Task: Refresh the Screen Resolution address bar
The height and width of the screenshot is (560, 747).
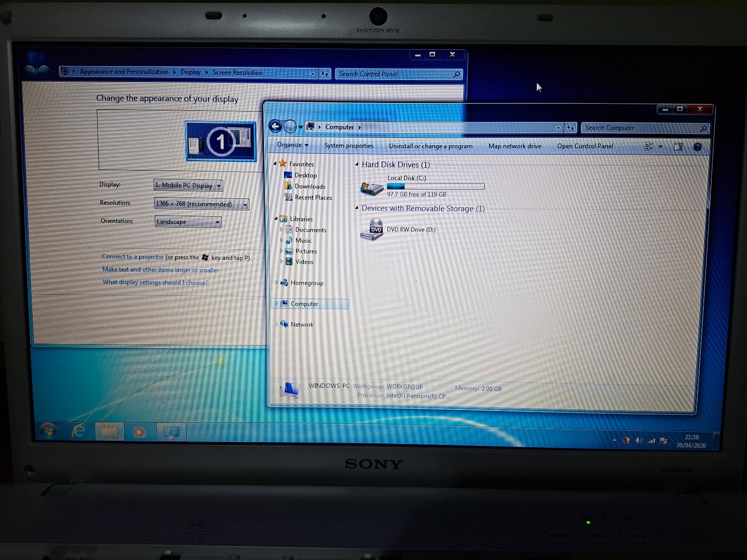Action: click(325, 74)
